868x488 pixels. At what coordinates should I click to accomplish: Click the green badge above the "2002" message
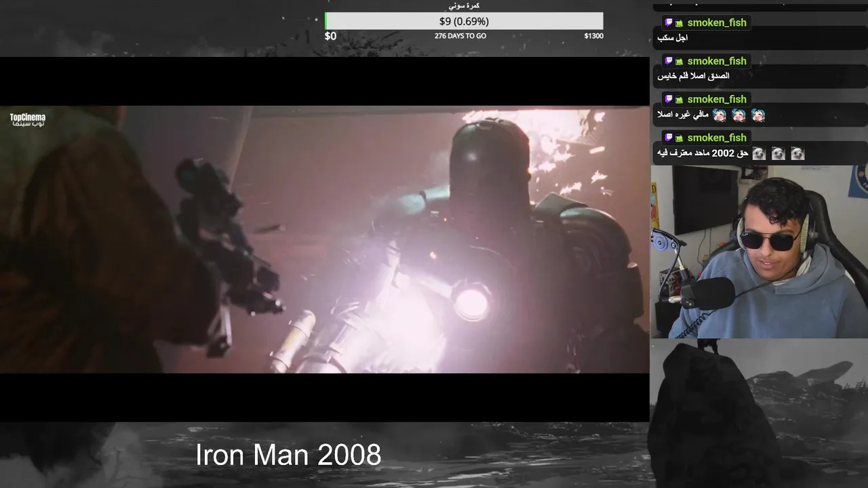tap(679, 138)
